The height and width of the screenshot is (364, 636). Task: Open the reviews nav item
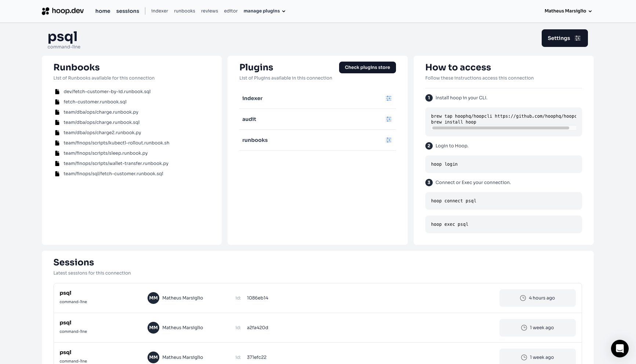point(210,11)
